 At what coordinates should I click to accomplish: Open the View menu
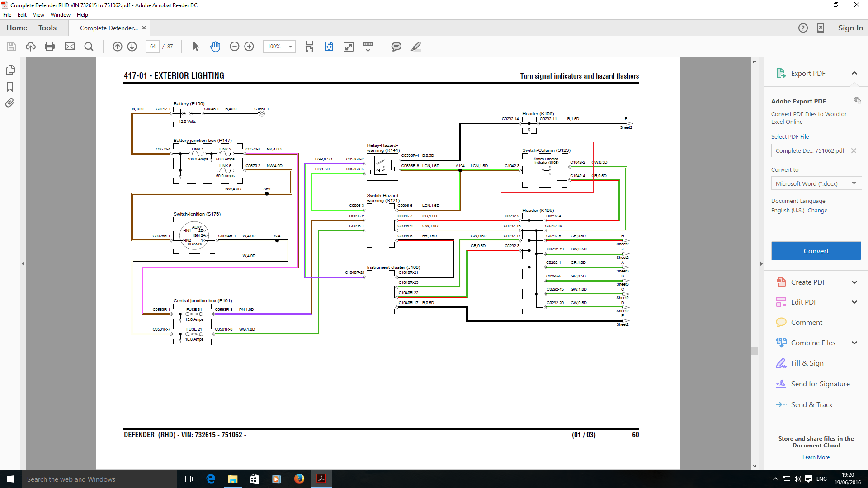pos(38,15)
